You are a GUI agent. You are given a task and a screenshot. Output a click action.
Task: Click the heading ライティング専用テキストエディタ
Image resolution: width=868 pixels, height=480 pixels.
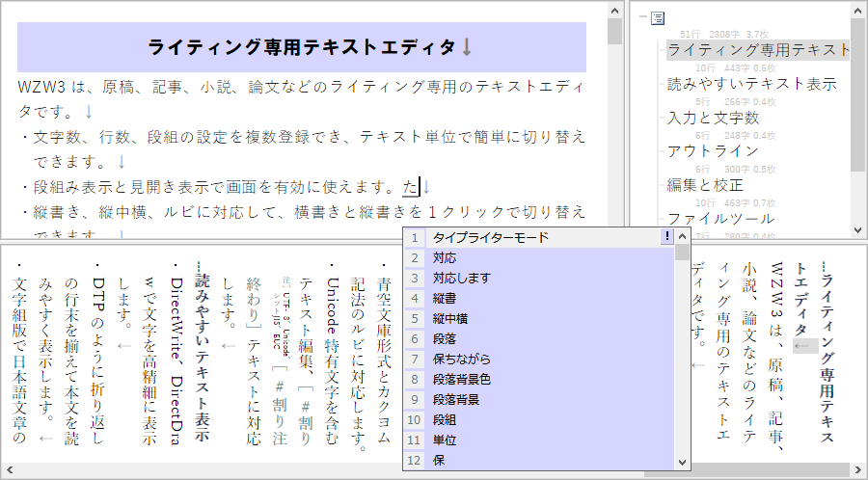[302, 47]
